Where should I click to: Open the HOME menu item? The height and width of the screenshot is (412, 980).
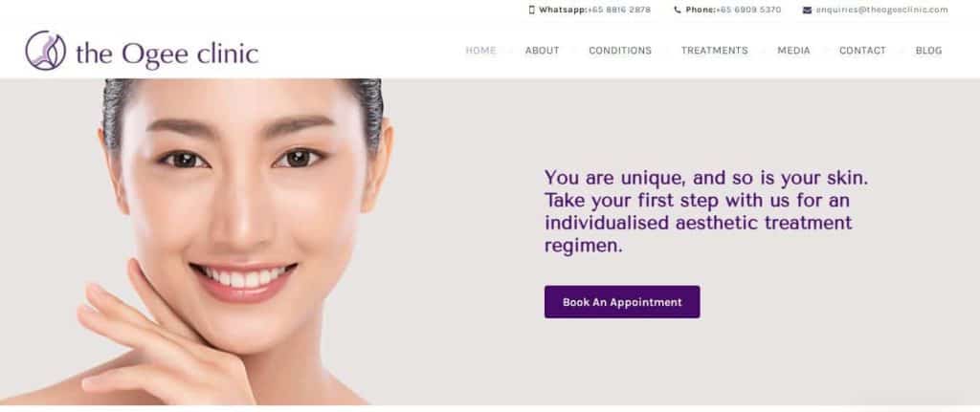coord(480,51)
